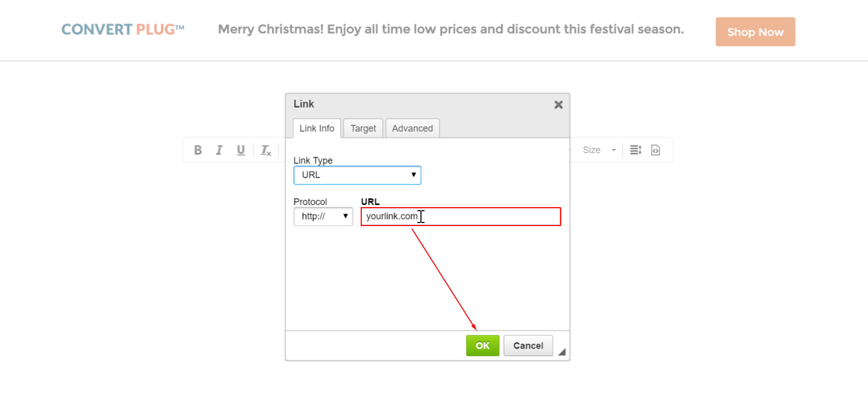Click inside the URL text field
The image size is (868, 398).
pos(460,216)
